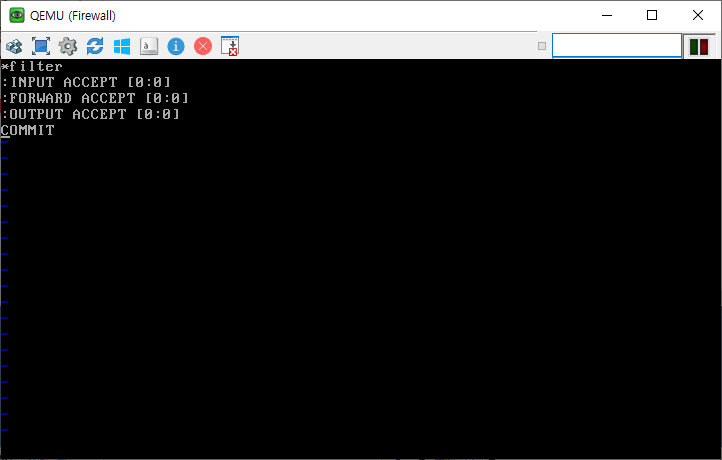Maximize the QEMU (Firewall) window

tap(652, 15)
